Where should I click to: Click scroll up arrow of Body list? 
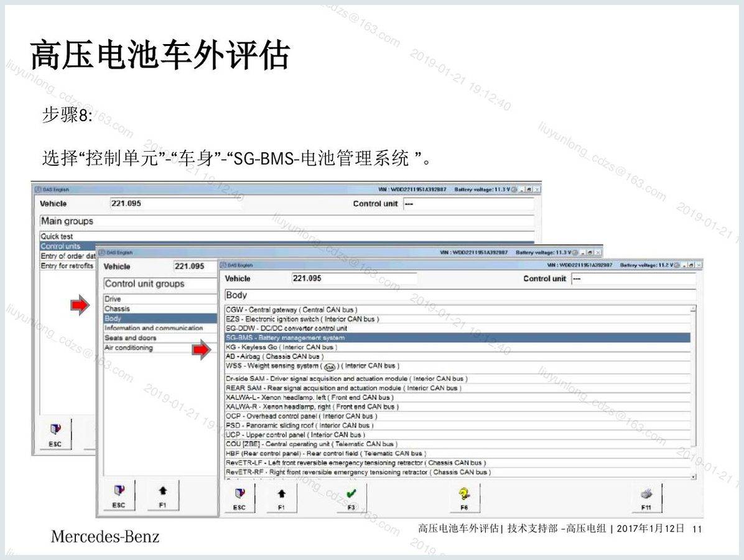click(693, 308)
